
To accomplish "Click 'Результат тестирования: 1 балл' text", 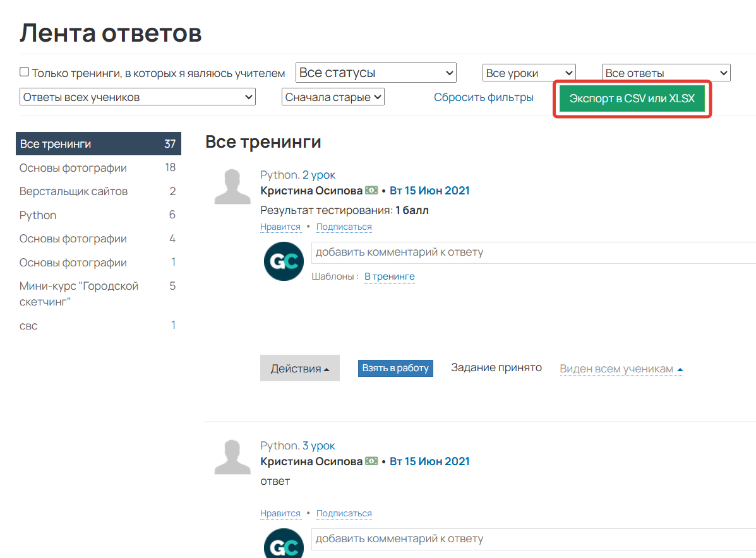I will (344, 211).
